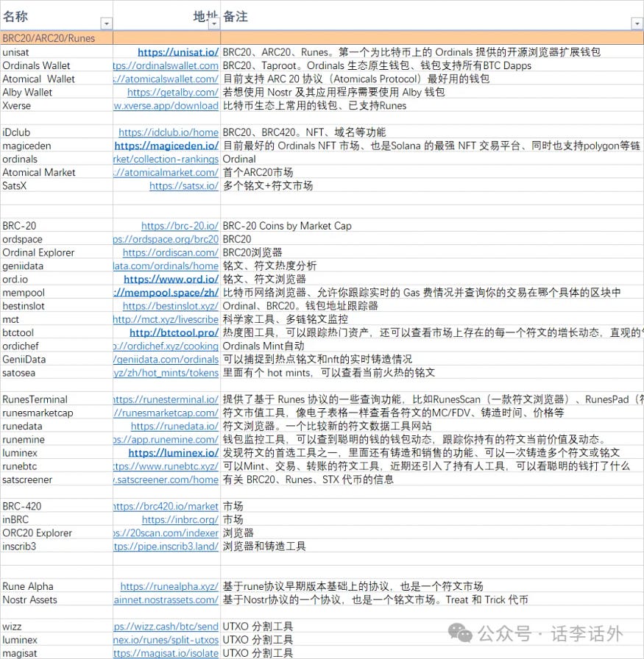The width and height of the screenshot is (644, 659).
Task: Open the www.runebtc.xyz link
Action: 166,466
